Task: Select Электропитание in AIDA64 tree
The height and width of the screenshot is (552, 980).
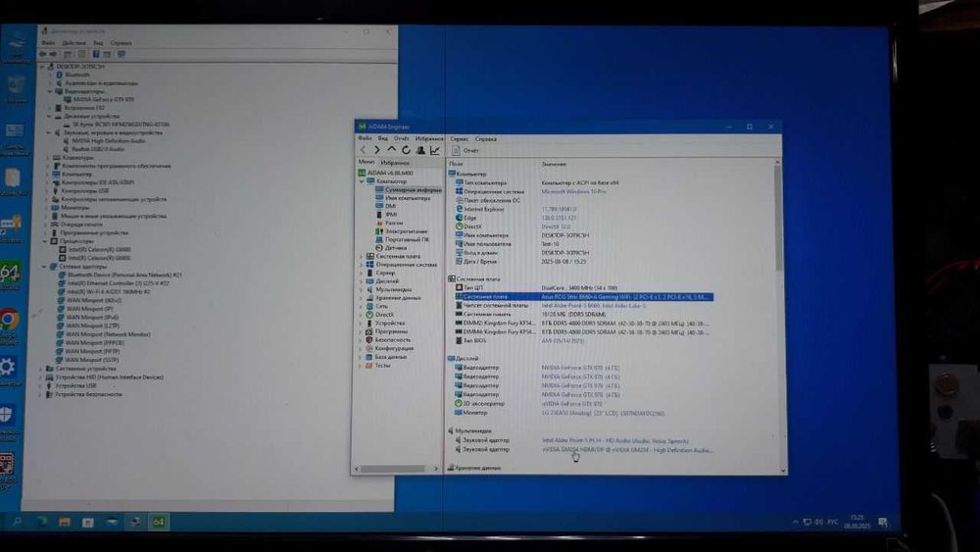Action: pos(402,231)
